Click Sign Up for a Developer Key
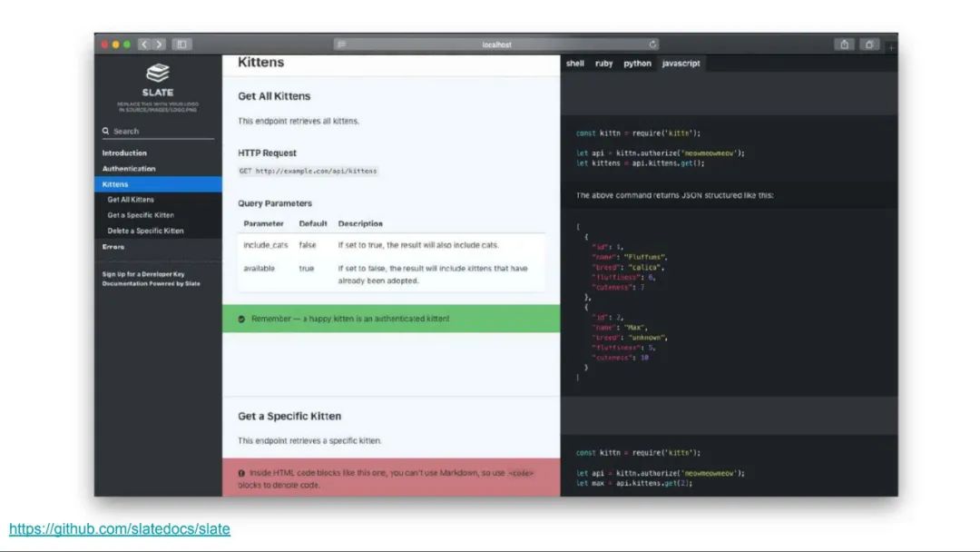This screenshot has height=552, width=980. [143, 274]
